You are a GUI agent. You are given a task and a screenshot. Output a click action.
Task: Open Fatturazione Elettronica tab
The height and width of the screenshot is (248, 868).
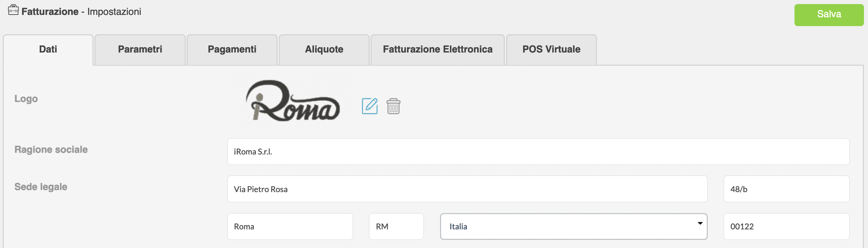point(437,49)
